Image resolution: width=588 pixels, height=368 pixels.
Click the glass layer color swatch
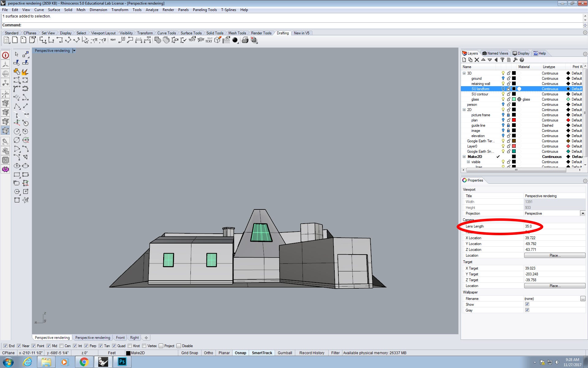(514, 99)
